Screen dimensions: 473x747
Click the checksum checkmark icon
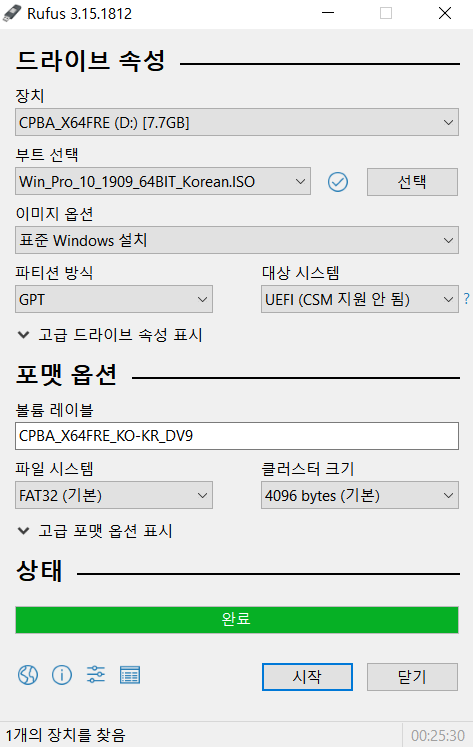(338, 182)
